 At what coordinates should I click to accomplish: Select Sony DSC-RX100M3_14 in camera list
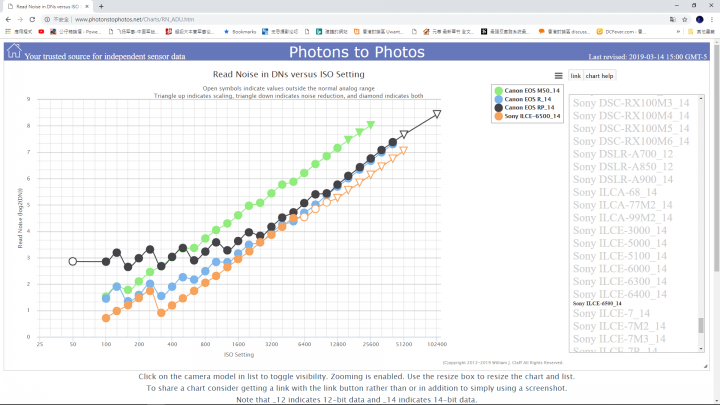631,103
